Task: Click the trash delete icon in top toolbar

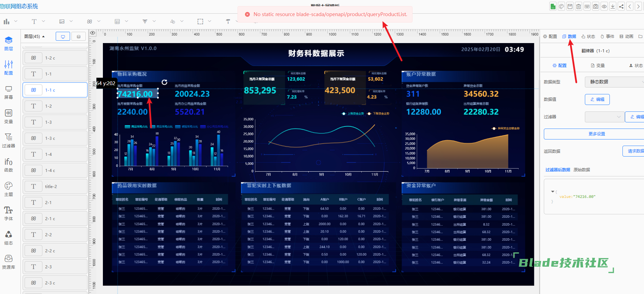Action: coord(578,6)
